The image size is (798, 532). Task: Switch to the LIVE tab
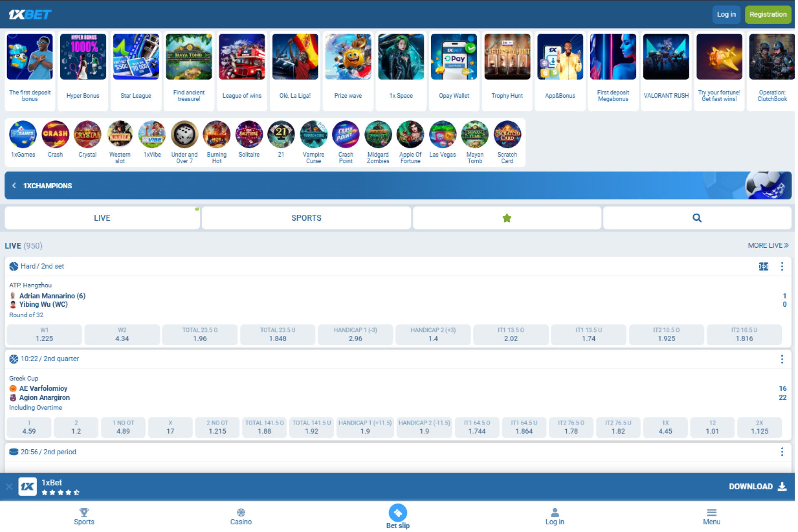click(102, 217)
